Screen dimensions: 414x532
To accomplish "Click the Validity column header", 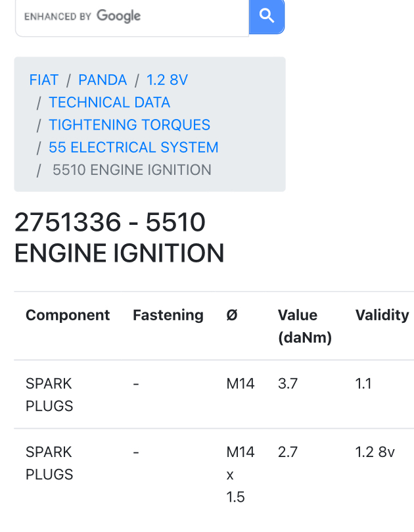I will pos(382,315).
